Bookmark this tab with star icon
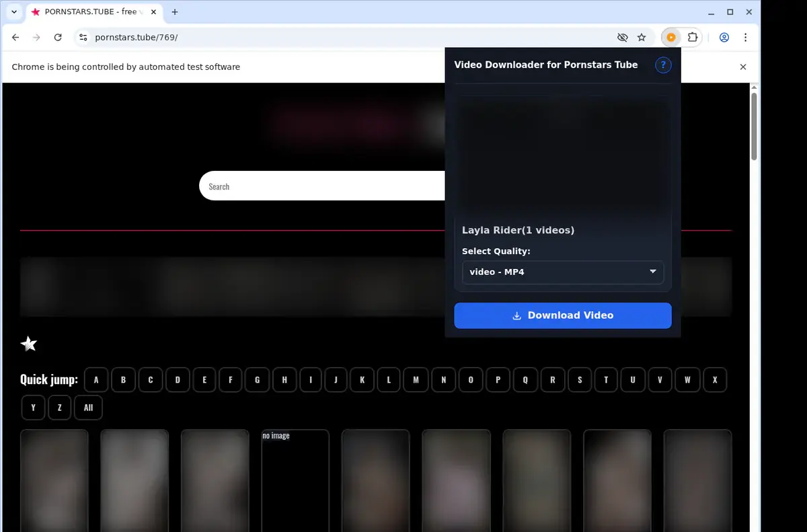This screenshot has height=532, width=807. coord(642,38)
